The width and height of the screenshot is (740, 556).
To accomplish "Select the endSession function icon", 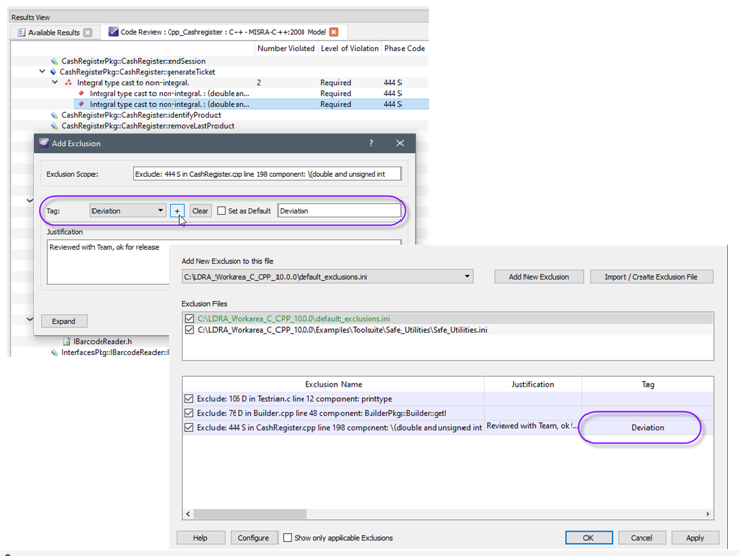I will pyautogui.click(x=54, y=61).
